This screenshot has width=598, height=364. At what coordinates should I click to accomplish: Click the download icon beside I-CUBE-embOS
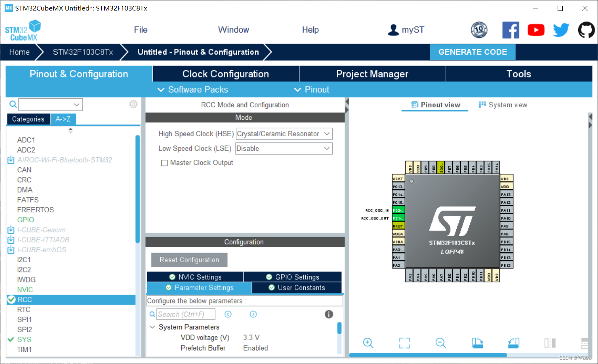coord(11,250)
